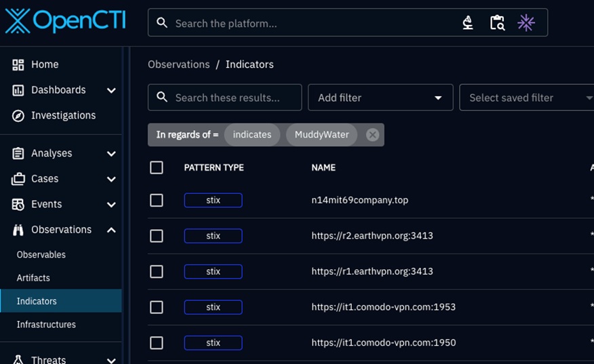Image resolution: width=594 pixels, height=364 pixels.
Task: Click the Analyses clipboard icon
Action: [x=18, y=153]
